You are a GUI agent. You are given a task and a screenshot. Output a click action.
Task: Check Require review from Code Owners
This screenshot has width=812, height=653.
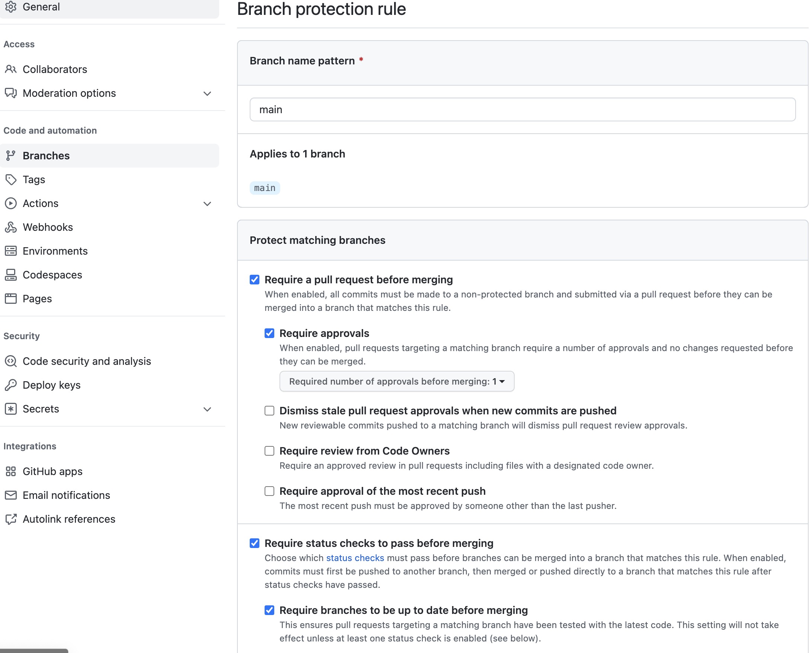point(269,451)
